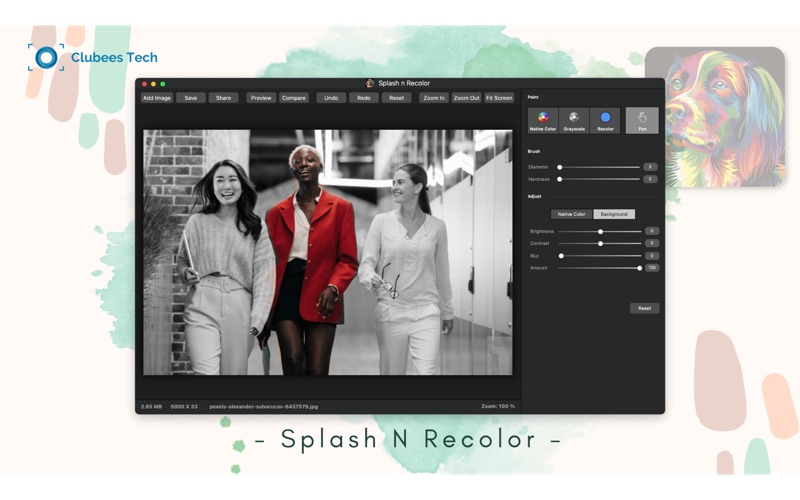This screenshot has width=800, height=500.
Task: Fit the image to screen
Action: [499, 98]
